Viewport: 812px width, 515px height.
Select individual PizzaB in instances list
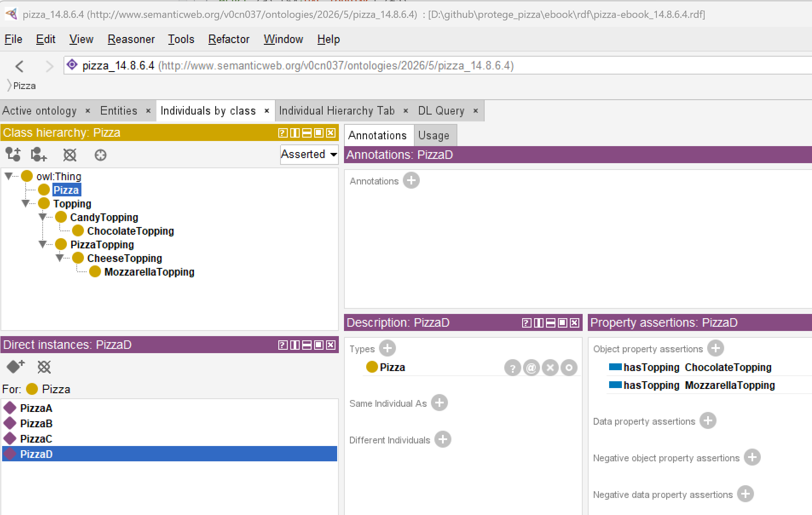(x=170, y=423)
